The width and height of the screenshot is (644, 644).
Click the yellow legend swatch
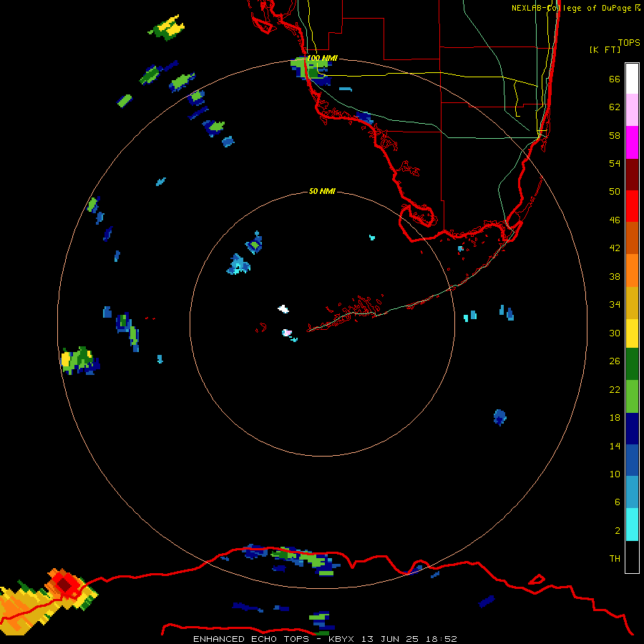pos(632,333)
